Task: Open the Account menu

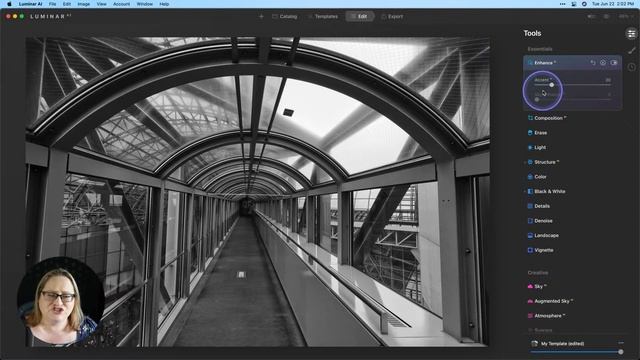Action: tap(121, 4)
